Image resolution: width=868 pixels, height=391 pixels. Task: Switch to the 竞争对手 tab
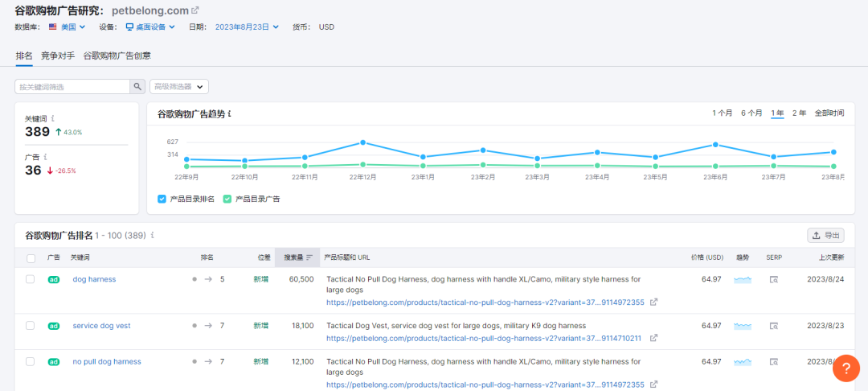pyautogui.click(x=58, y=56)
